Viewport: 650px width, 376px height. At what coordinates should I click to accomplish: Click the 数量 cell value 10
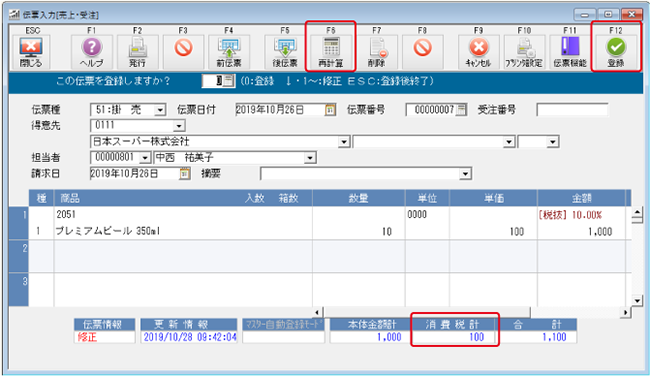point(387,232)
